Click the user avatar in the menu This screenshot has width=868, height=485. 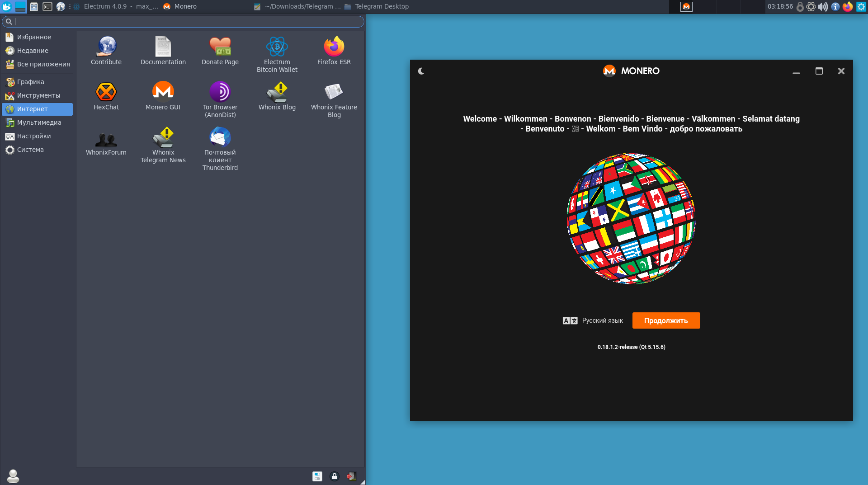point(13,476)
